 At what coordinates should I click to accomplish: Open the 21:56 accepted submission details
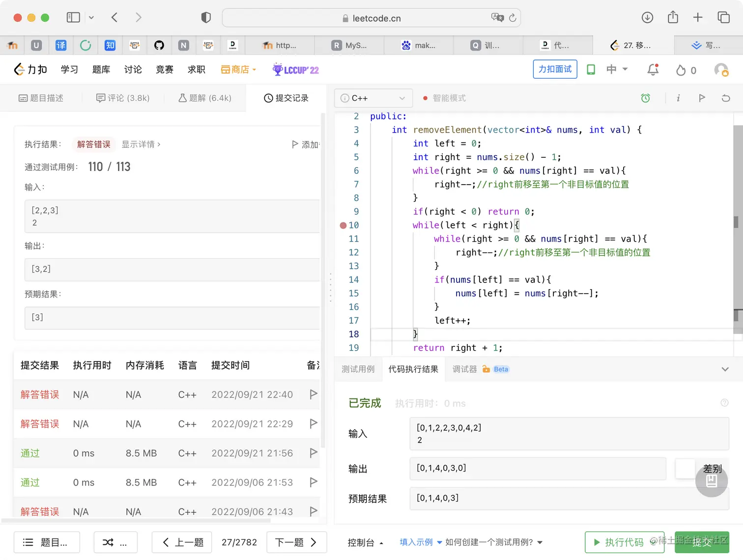coord(30,453)
